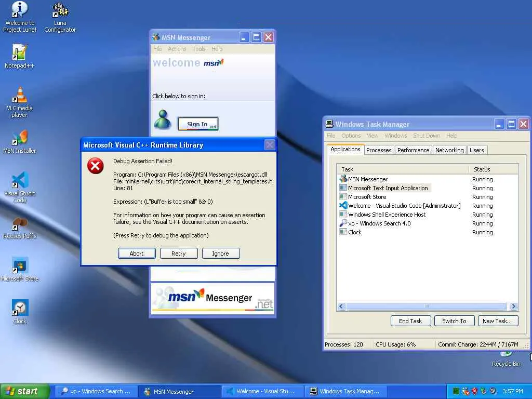Click the green leaf tray icon
The width and height of the screenshot is (532, 399).
[484, 391]
